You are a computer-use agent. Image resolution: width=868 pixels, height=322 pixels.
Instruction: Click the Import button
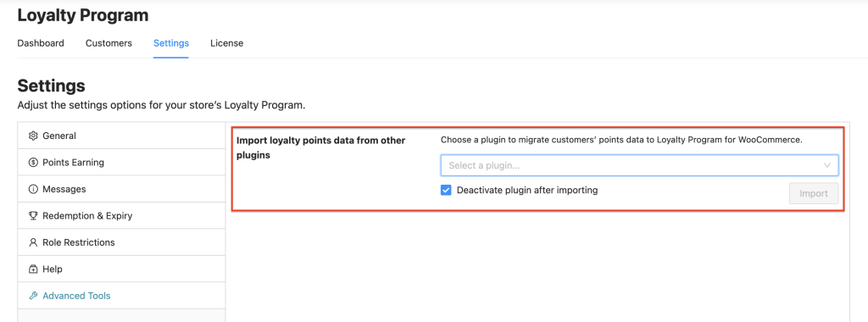[x=814, y=194]
